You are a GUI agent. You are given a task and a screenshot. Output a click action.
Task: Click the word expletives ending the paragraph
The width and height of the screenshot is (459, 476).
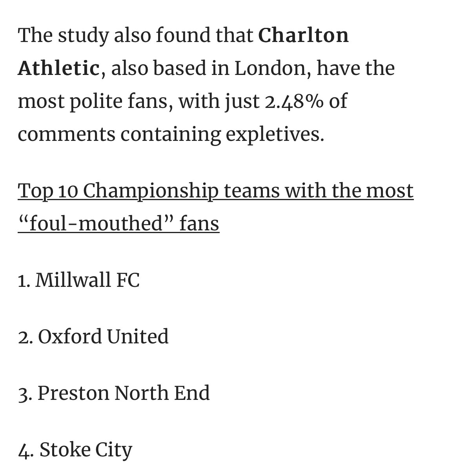click(x=275, y=135)
